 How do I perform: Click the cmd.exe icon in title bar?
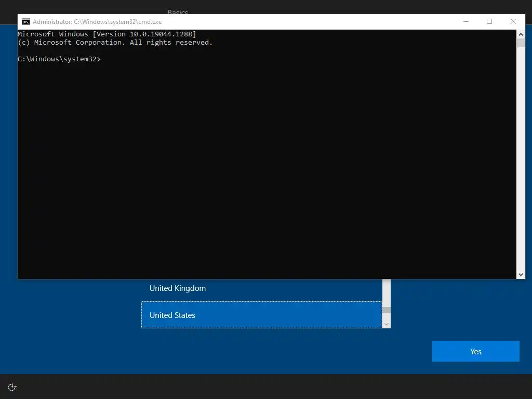click(x=26, y=22)
